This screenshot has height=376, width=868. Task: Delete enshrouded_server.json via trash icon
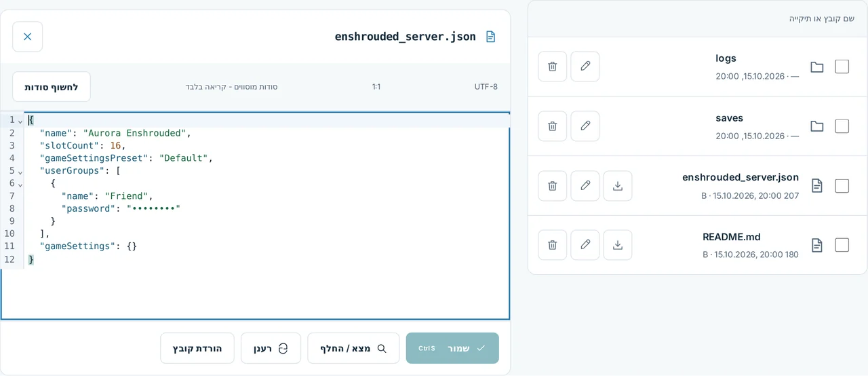click(x=553, y=186)
